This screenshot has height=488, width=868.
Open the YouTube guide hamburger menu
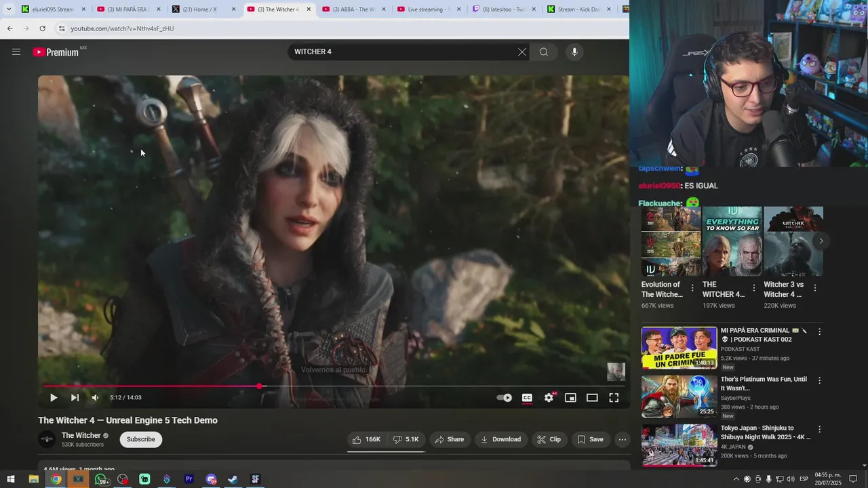coord(16,52)
